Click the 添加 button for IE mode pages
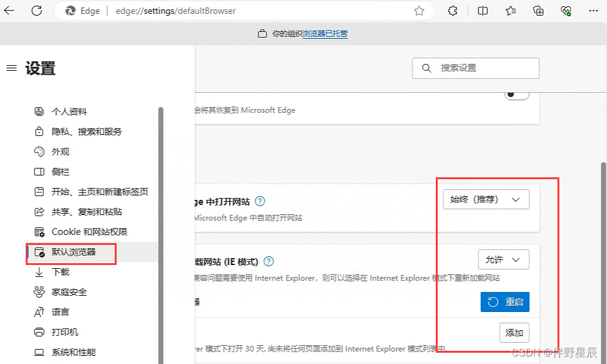The height and width of the screenshot is (364, 607). pos(514,333)
